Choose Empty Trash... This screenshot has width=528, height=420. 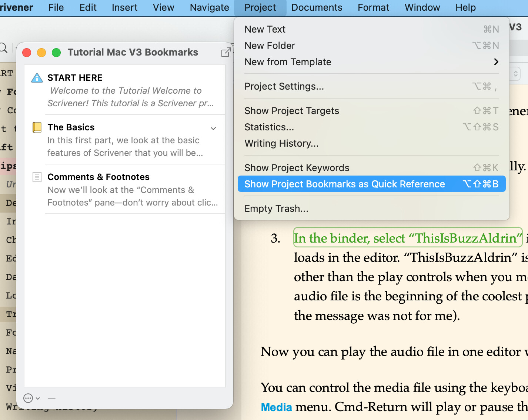372,209
